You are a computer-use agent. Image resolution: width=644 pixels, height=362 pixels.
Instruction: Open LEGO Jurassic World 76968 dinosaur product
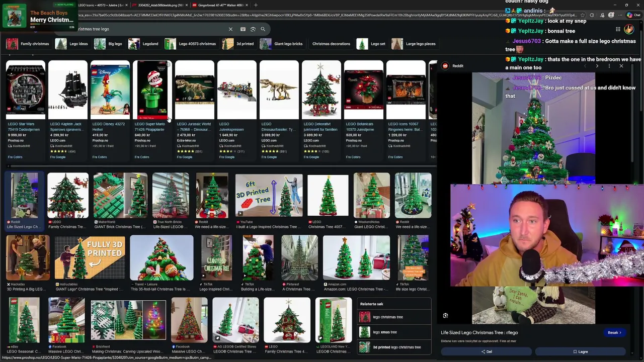coord(194,110)
